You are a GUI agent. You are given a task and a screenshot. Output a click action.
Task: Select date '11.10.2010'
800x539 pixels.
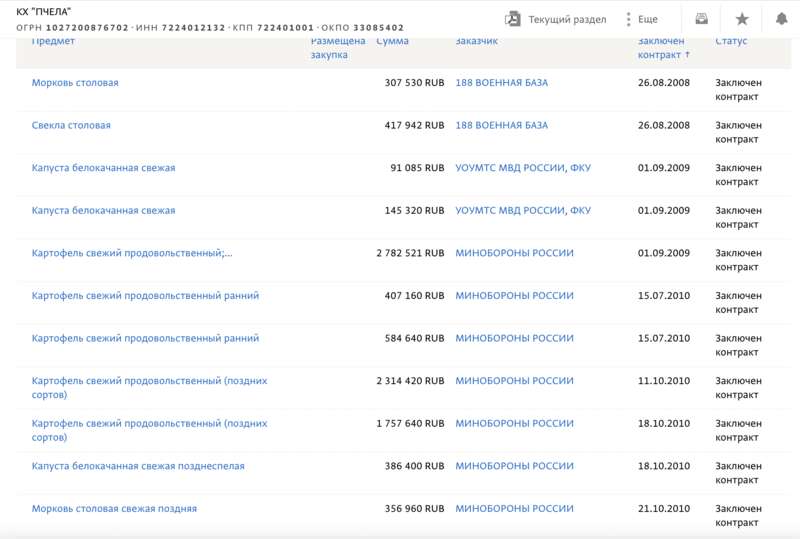(664, 381)
